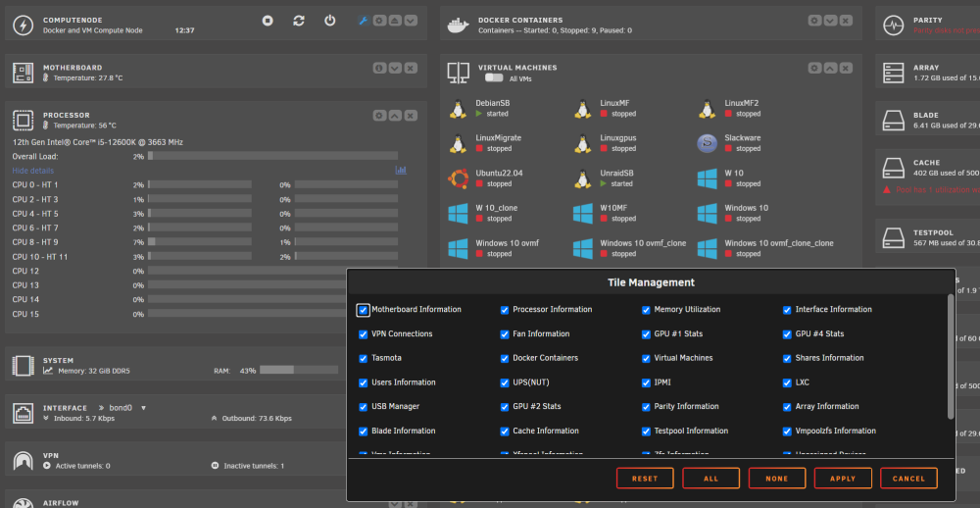Viewport: 980px width, 508px height.
Task: Close the Motherboard tile
Action: (411, 68)
